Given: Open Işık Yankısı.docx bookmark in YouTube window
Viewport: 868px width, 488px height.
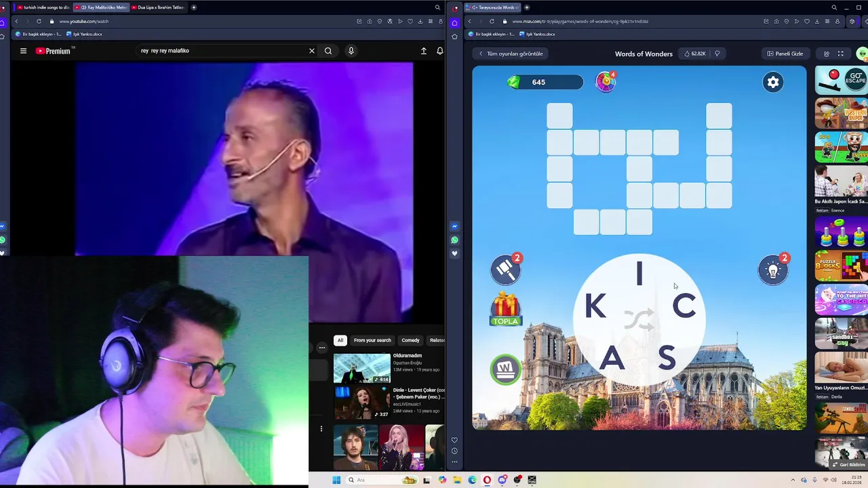Looking at the screenshot, I should coord(85,34).
